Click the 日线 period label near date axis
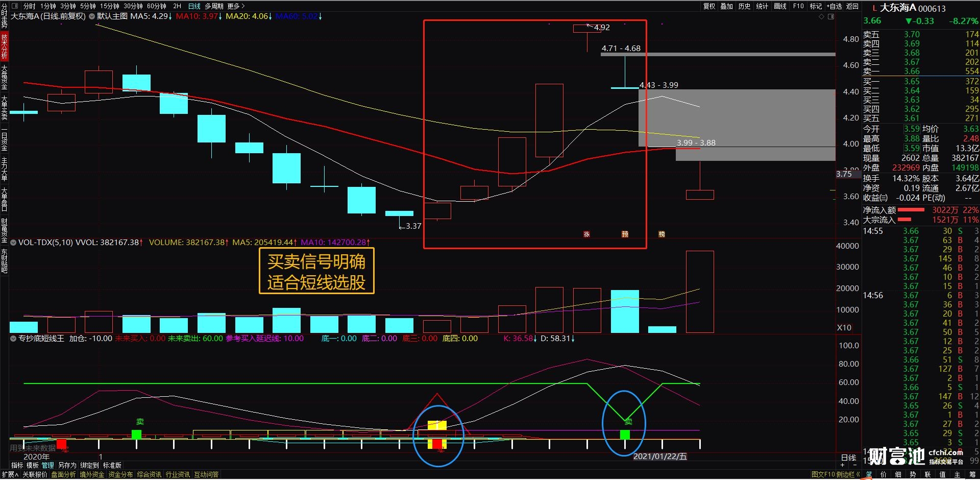 (x=848, y=458)
